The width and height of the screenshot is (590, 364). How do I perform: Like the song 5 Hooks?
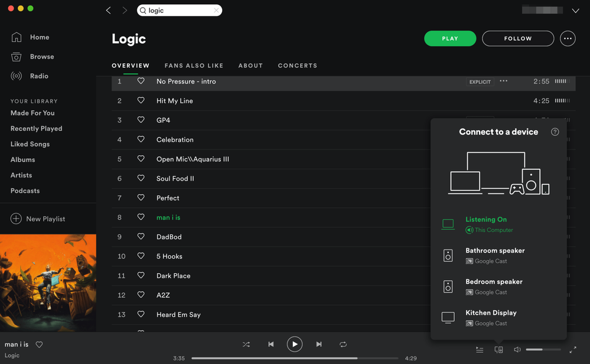[141, 255]
